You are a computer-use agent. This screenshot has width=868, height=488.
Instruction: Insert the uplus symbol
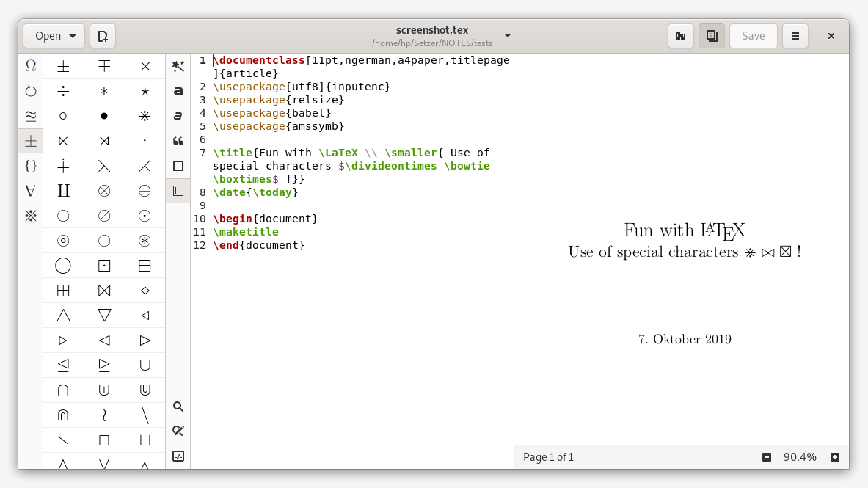click(x=104, y=390)
